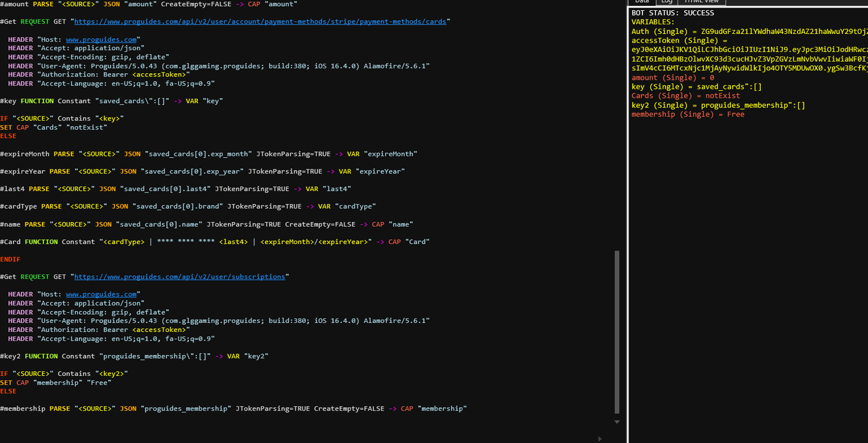868x443 pixels.
Task: Click the 'SET CAP "Cards" "notExist"' line
Action: click(54, 127)
